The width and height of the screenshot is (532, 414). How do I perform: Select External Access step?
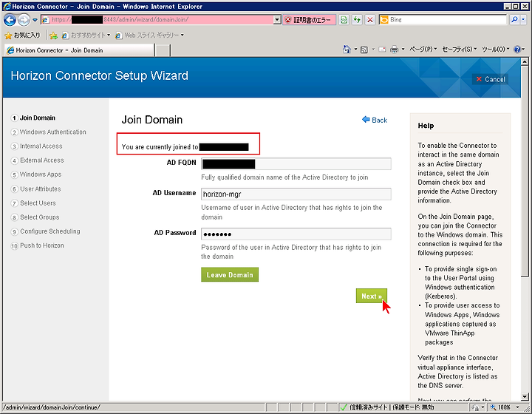[x=38, y=160]
